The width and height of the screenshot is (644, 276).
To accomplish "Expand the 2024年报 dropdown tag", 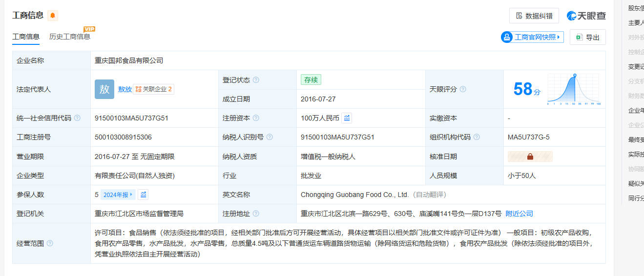I will [118, 195].
